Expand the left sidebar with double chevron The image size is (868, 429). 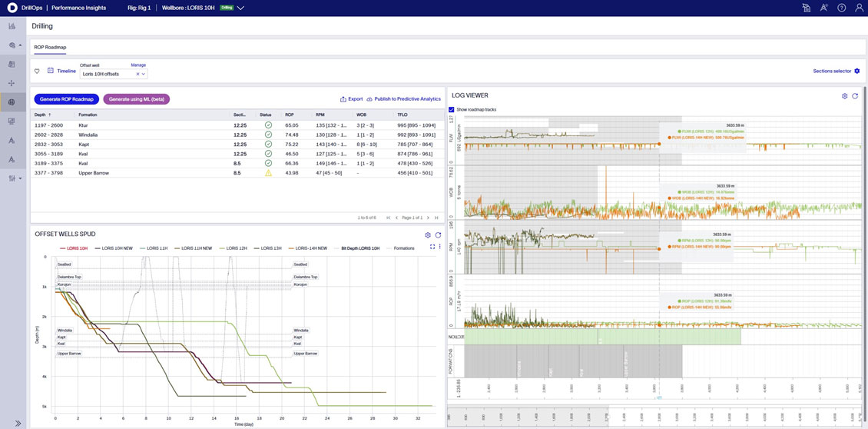tap(18, 423)
